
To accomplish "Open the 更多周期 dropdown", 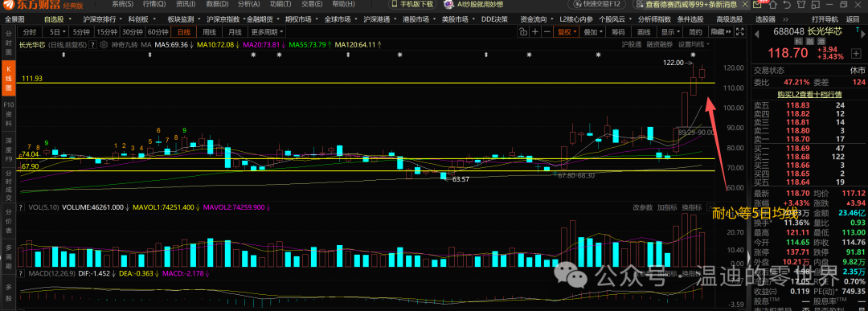I will (x=267, y=31).
